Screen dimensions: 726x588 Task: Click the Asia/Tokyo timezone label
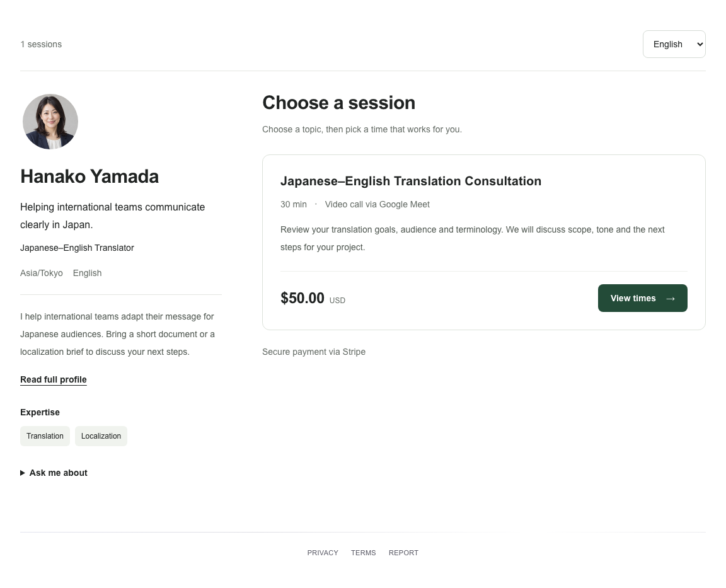(41, 273)
